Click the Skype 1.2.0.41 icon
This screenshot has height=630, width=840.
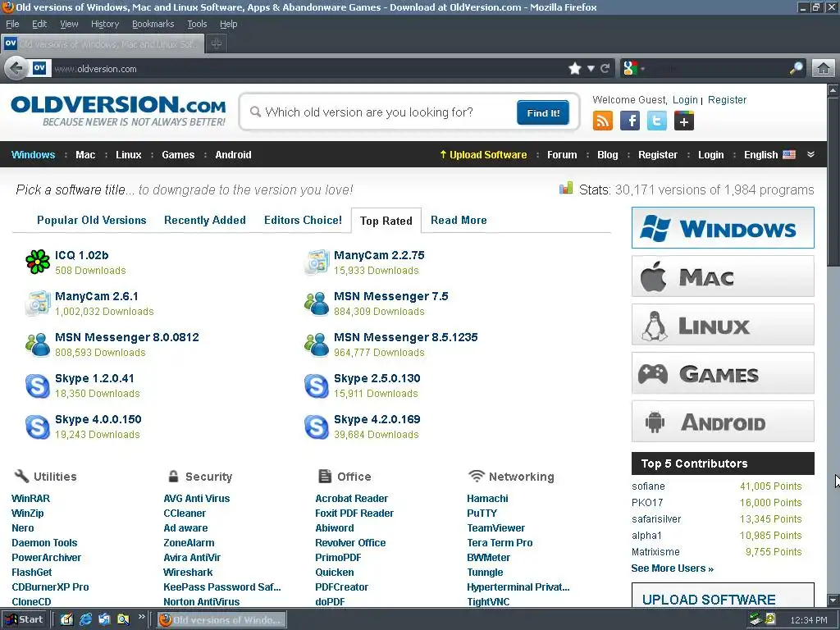(x=38, y=386)
